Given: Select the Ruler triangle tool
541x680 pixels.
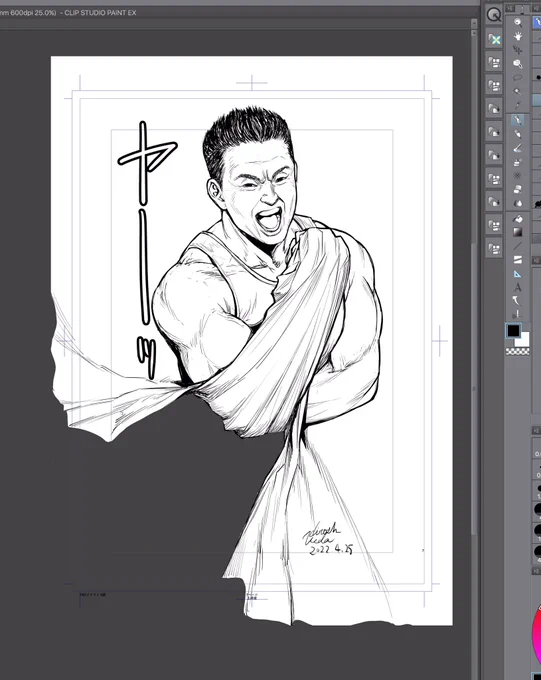Looking at the screenshot, I should [518, 274].
